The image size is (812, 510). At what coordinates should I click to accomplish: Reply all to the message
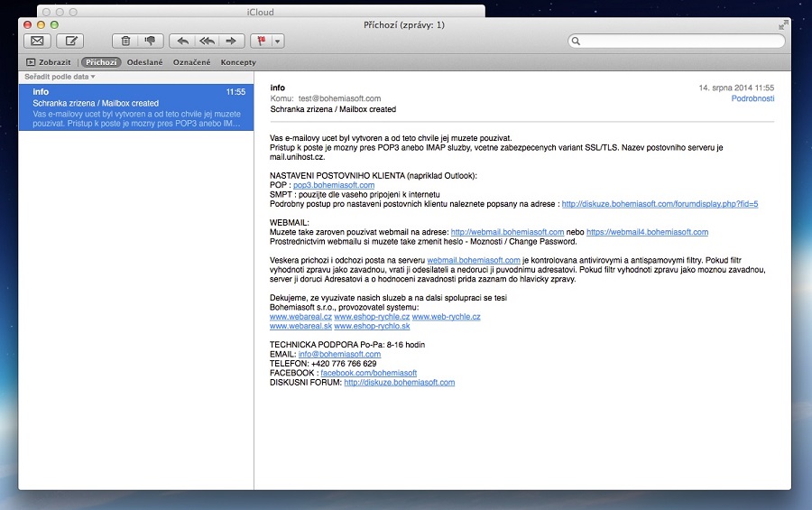click(x=208, y=41)
